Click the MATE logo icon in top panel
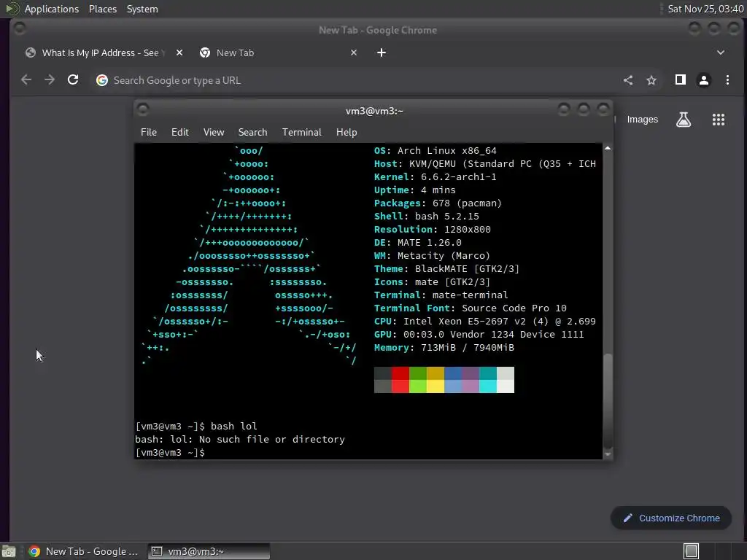The image size is (747, 560). coord(12,9)
